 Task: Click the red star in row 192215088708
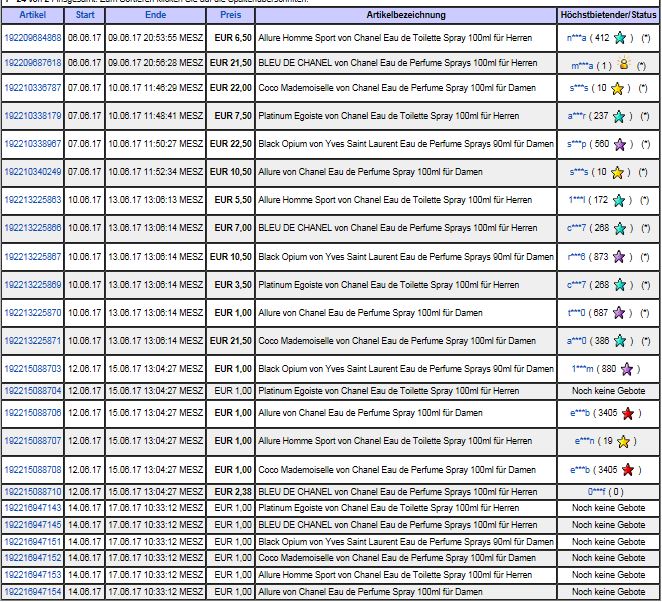click(628, 470)
